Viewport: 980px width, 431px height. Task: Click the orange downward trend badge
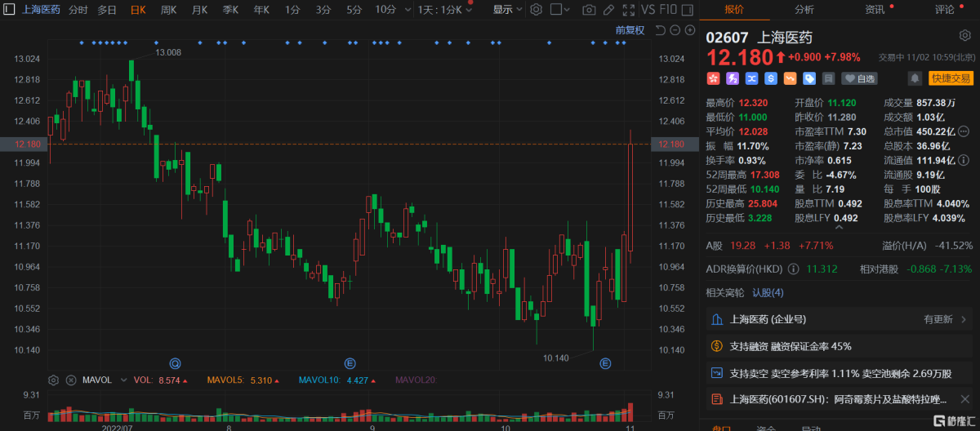click(790, 78)
